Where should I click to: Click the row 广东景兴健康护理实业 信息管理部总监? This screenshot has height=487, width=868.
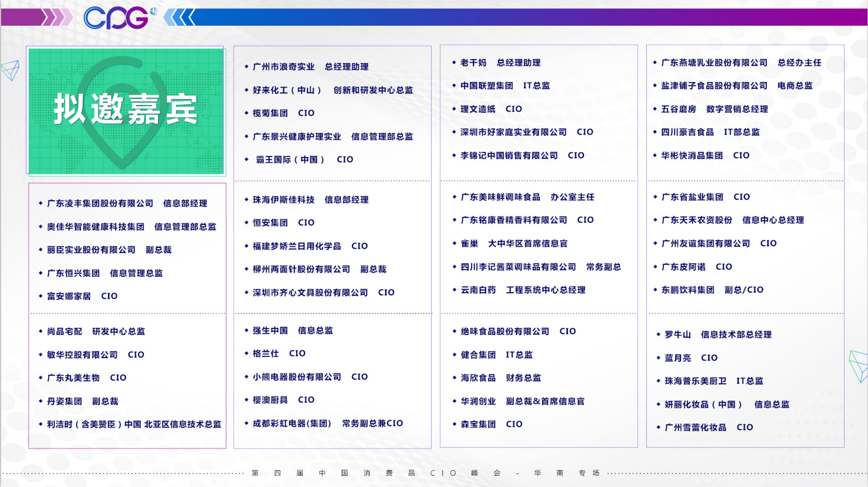(x=329, y=136)
